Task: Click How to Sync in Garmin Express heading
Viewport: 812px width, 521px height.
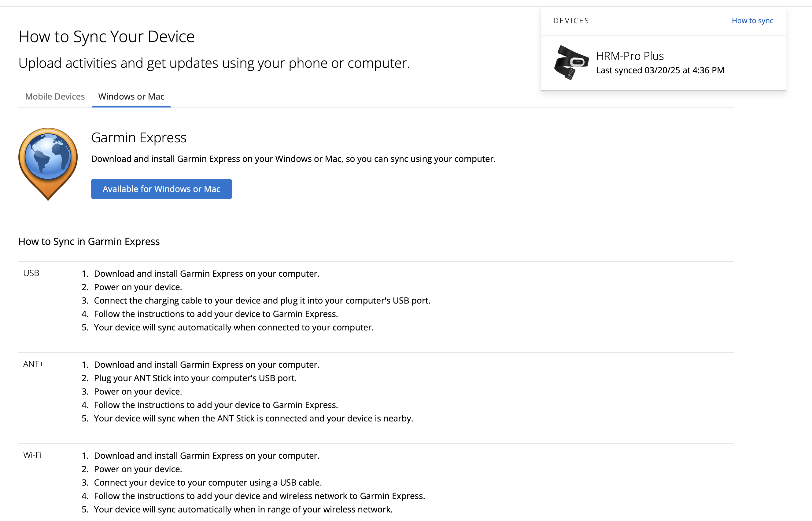Action: click(x=89, y=242)
